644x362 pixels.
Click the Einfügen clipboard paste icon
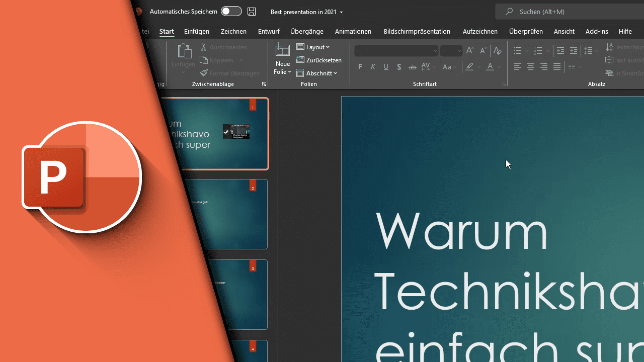[184, 51]
